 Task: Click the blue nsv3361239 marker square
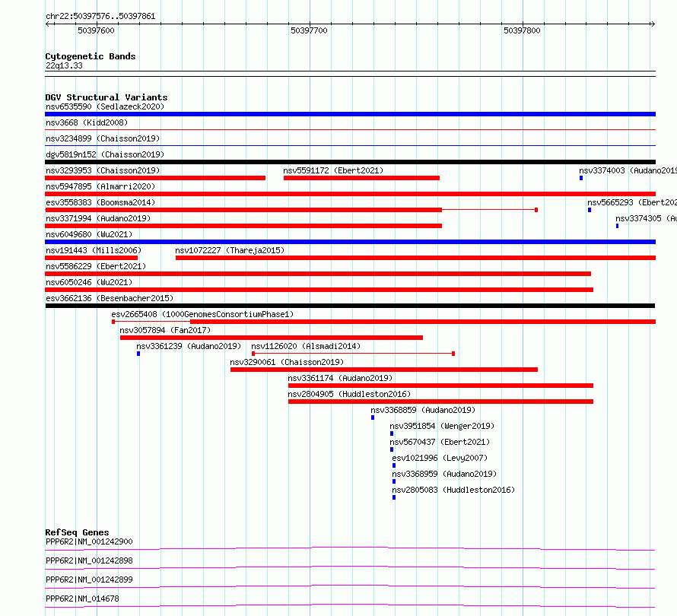[x=138, y=354]
